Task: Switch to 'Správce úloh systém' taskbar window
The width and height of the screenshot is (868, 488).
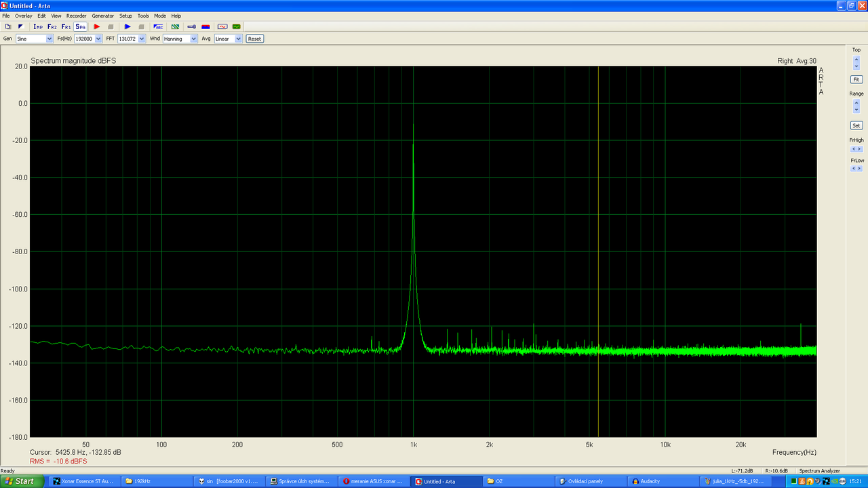Action: [x=301, y=481]
